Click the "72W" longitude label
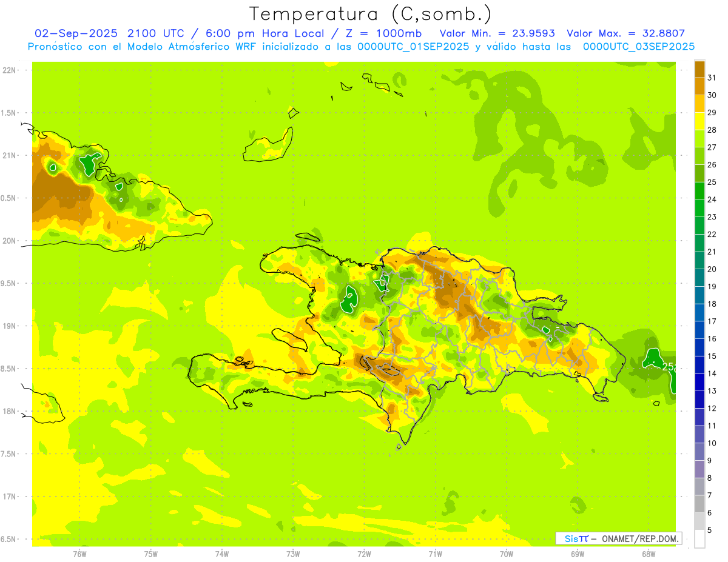The height and width of the screenshot is (562, 728). (364, 554)
